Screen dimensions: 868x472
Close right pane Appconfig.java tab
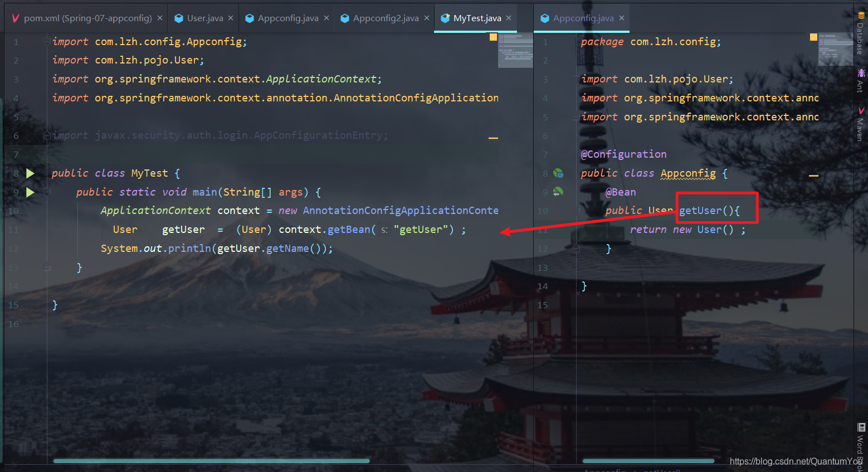coord(622,18)
